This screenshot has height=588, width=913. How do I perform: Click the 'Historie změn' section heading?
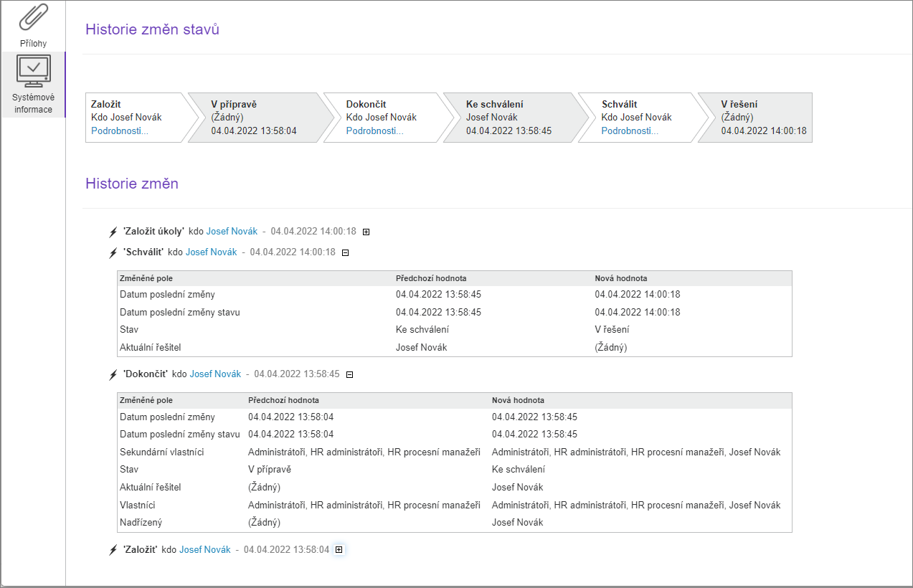(132, 184)
